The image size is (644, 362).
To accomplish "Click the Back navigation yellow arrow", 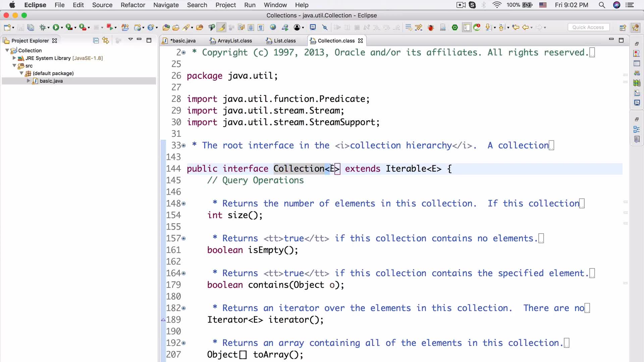I will click(526, 27).
